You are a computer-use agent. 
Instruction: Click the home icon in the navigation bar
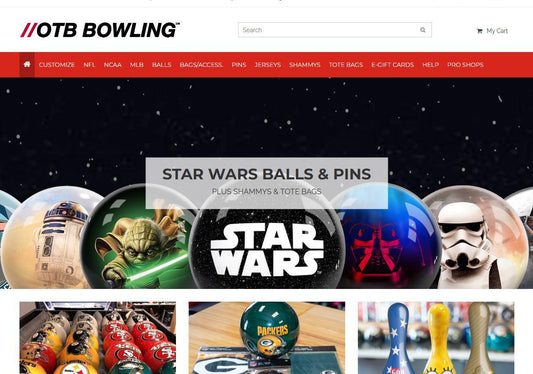point(27,65)
